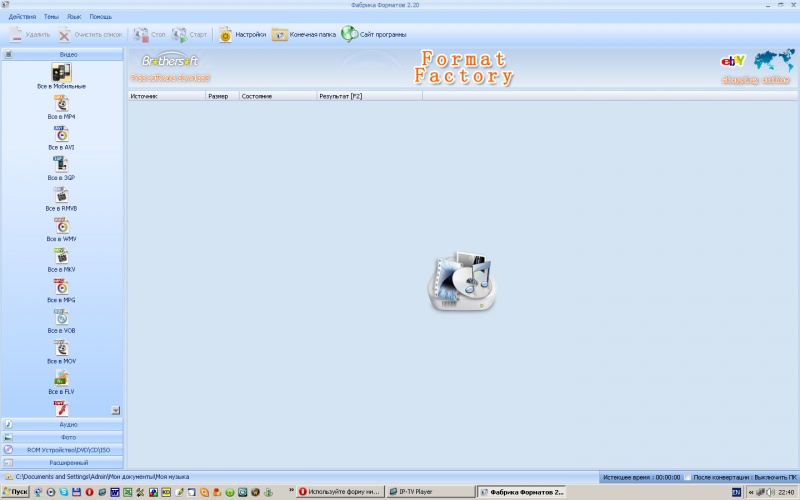This screenshot has width=800, height=500.
Task: Open 'Конечная папка' output folder button
Action: pyautogui.click(x=304, y=35)
